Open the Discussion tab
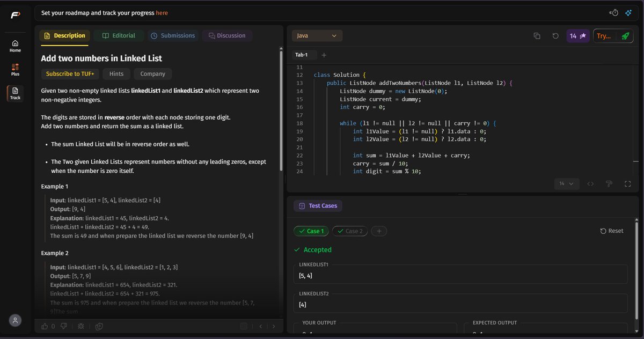 pyautogui.click(x=227, y=36)
